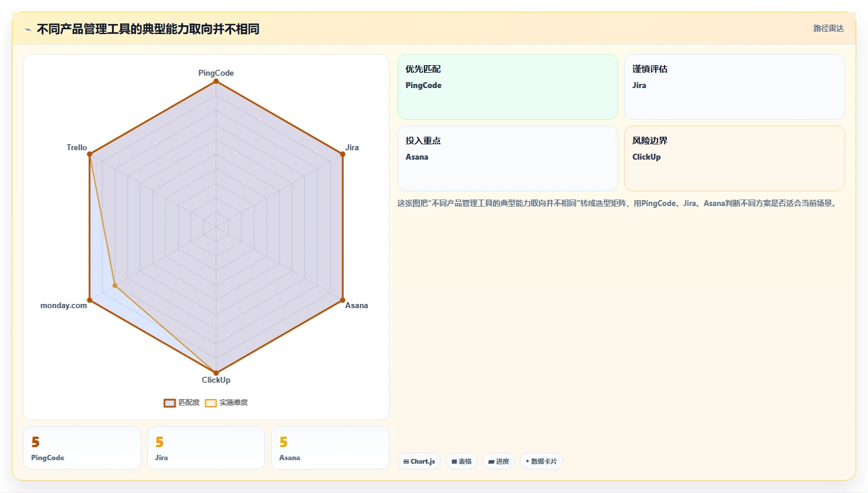Open the 投入重点 Asana card
This screenshot has height=493, width=868.
pos(508,158)
